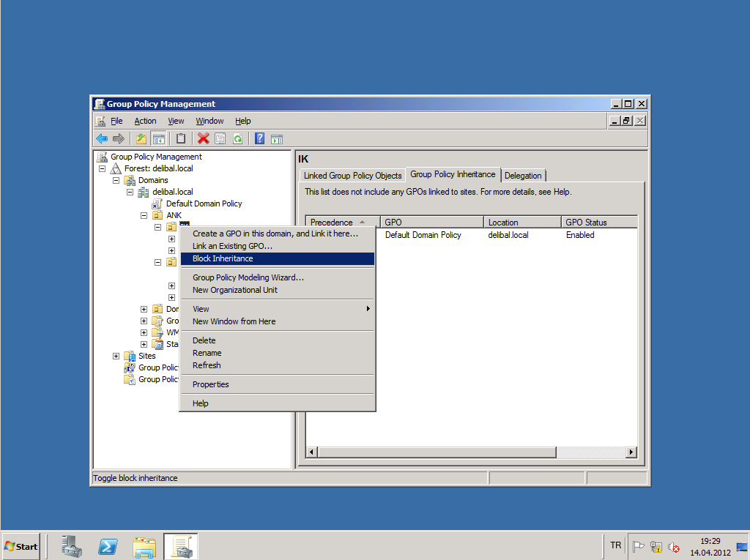Click the Back arrow toolbar icon
Image resolution: width=750 pixels, height=560 pixels.
pos(102,139)
